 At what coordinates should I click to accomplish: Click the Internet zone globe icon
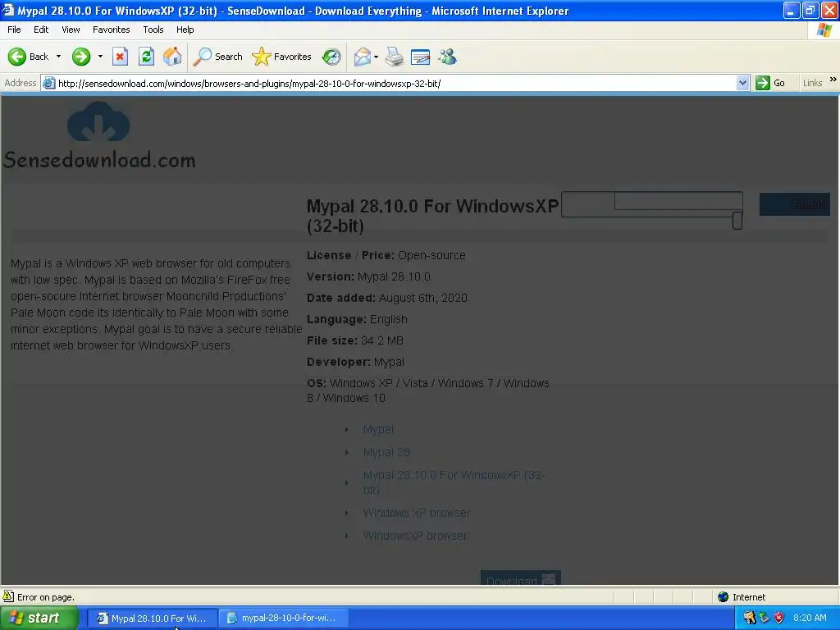(724, 597)
